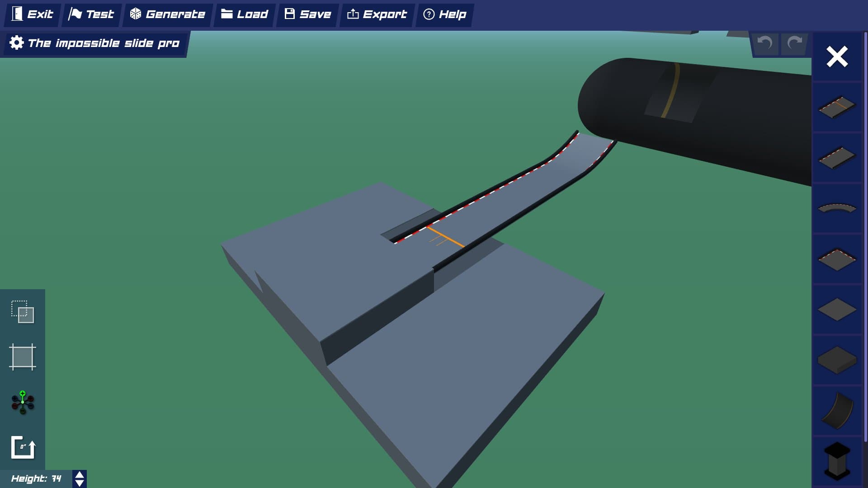Decrease height with the down arrow
This screenshot has height=488, width=868.
(80, 483)
